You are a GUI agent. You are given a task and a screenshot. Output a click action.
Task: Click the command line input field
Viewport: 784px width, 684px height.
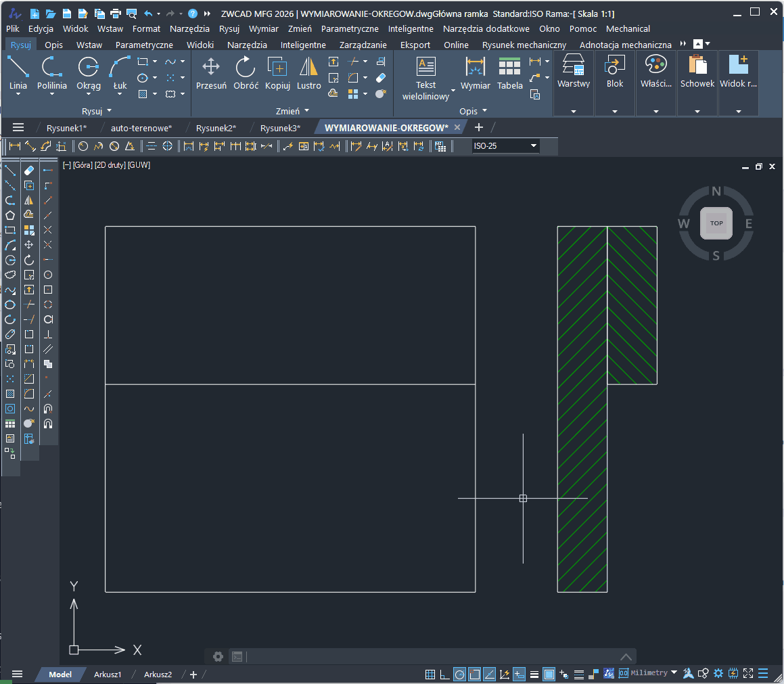(x=431, y=656)
